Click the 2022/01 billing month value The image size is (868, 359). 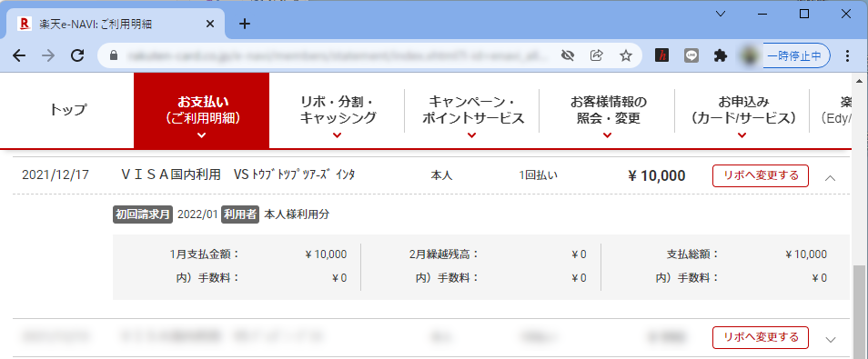[197, 214]
